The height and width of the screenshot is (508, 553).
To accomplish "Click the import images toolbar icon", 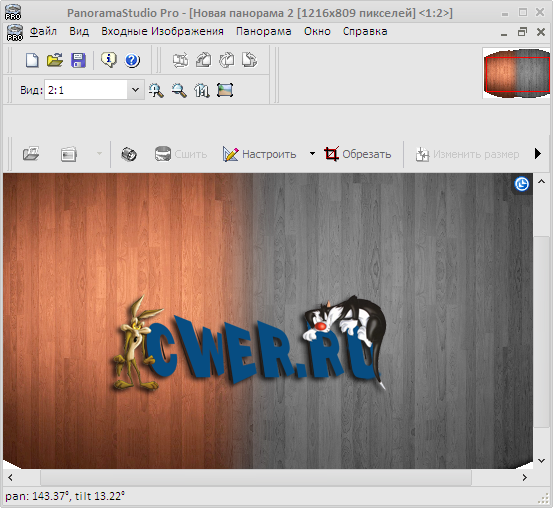I will pyautogui.click(x=31, y=154).
